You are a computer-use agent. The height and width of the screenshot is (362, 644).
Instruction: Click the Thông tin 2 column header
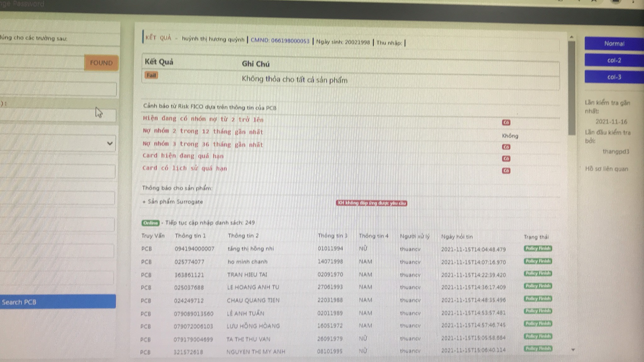coord(243,236)
